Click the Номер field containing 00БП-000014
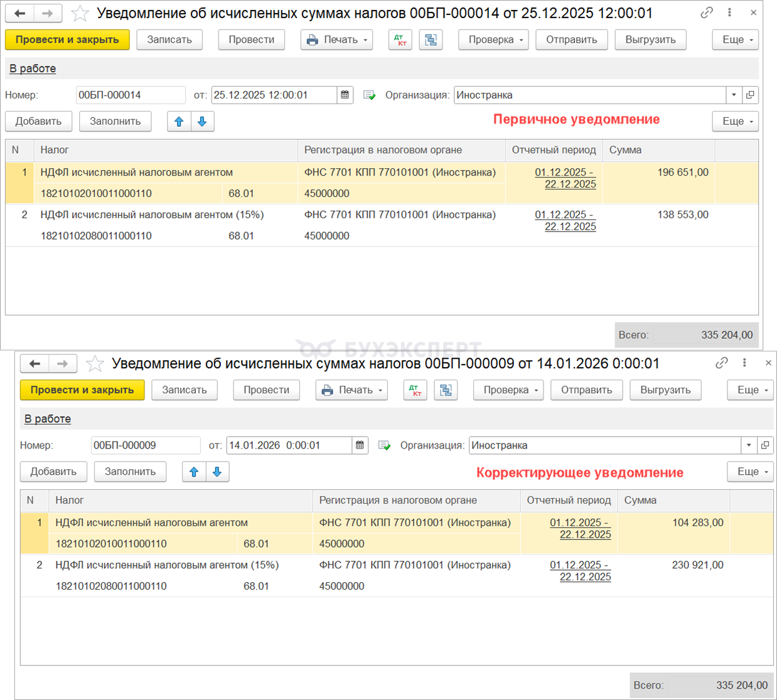 (x=130, y=95)
